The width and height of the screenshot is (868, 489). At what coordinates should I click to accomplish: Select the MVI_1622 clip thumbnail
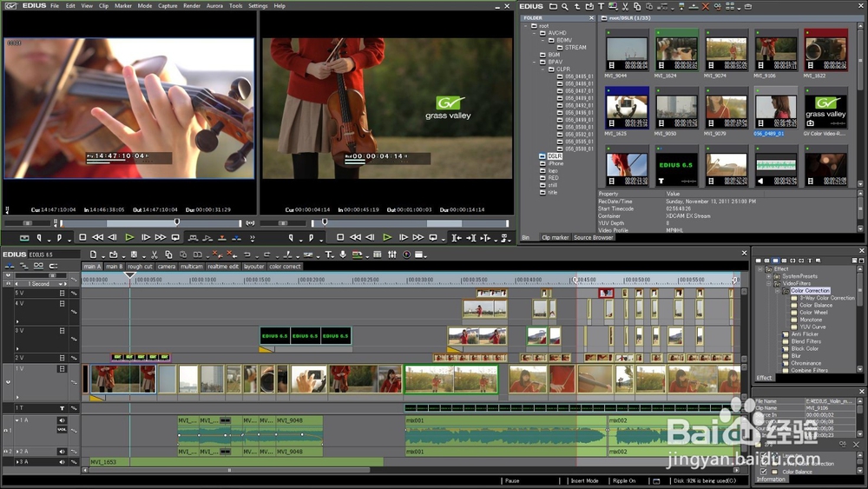(x=825, y=50)
